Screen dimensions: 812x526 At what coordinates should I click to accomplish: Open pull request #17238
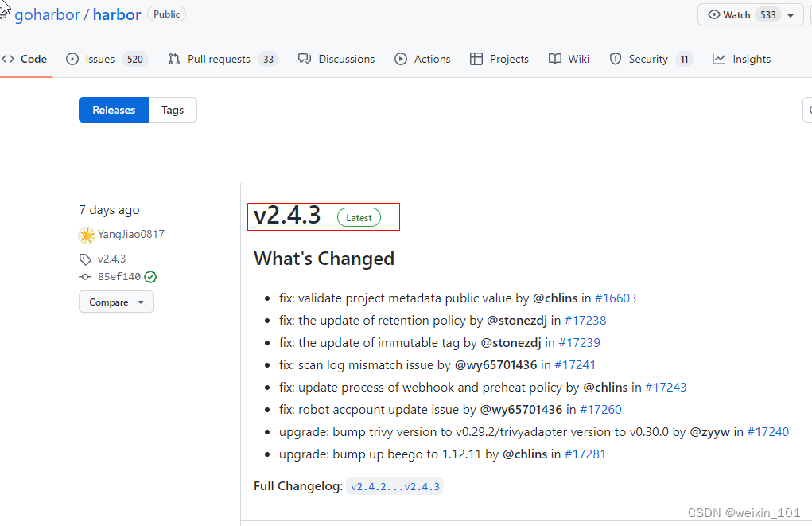(585, 320)
